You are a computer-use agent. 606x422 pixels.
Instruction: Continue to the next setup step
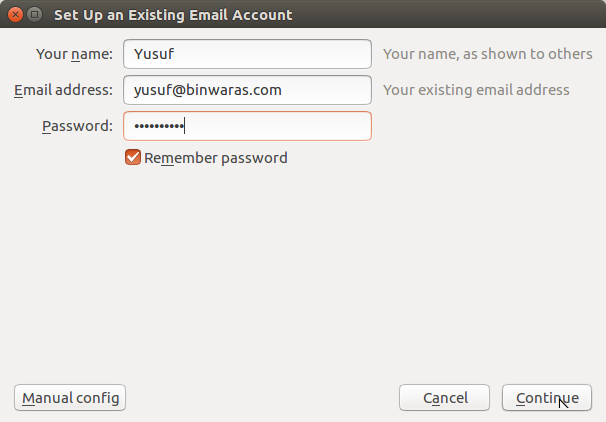click(547, 398)
